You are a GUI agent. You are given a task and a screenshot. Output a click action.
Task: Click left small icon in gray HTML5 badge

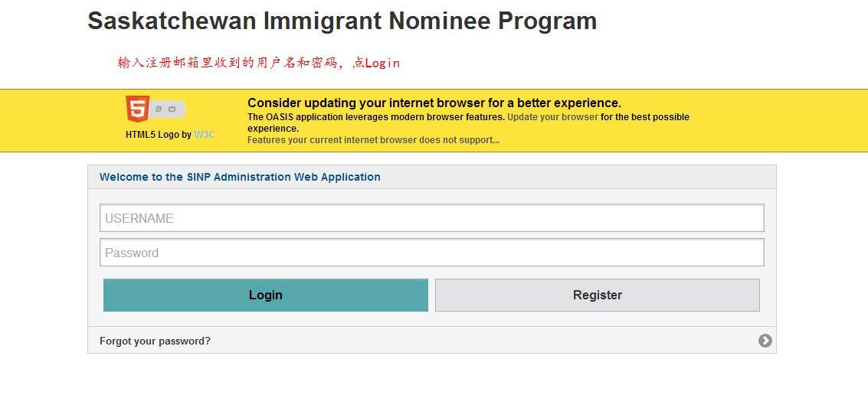tap(159, 109)
